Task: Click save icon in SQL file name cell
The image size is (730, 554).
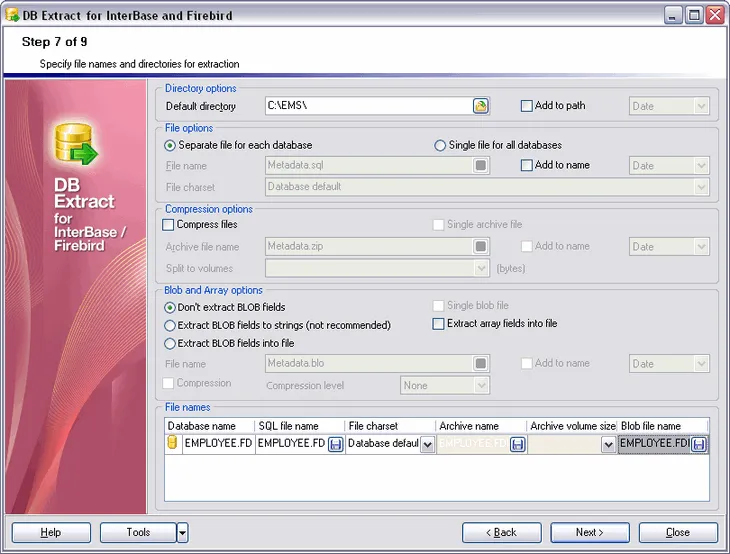Action: pos(335,444)
